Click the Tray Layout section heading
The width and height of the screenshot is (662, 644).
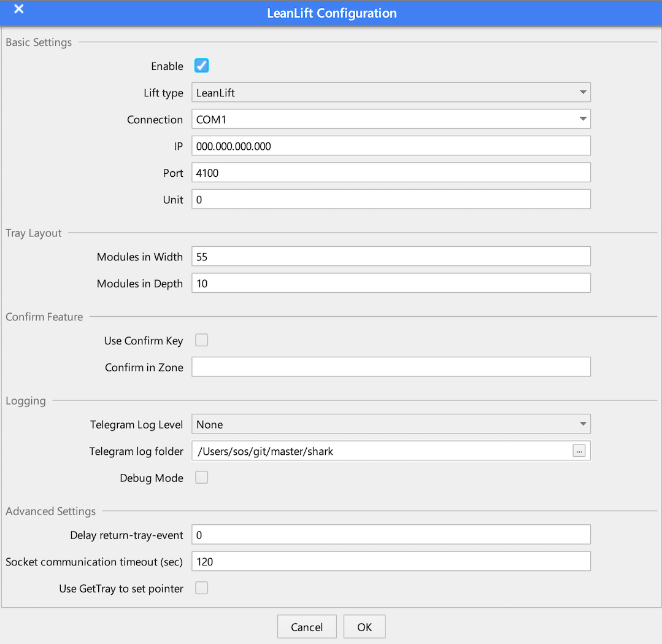point(34,233)
